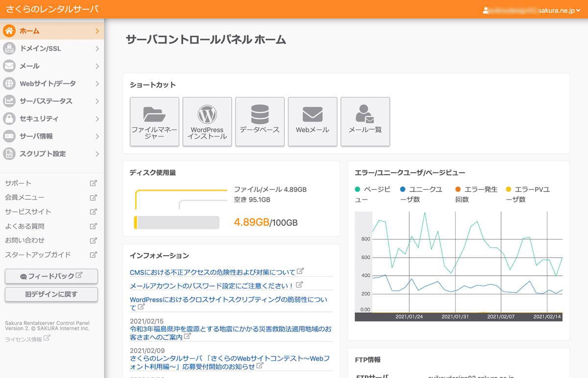Click the ホーム house icon in sidebar
Viewport: 588px width, 378px height.
pyautogui.click(x=9, y=31)
